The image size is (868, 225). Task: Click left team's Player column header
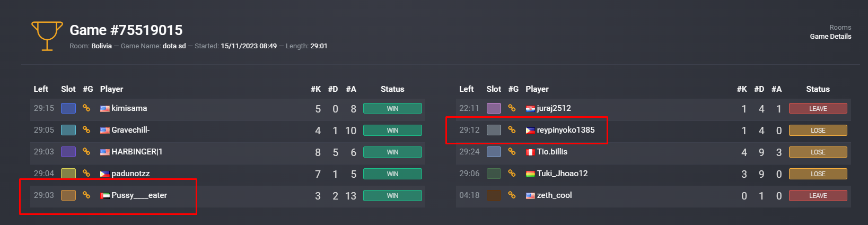111,89
